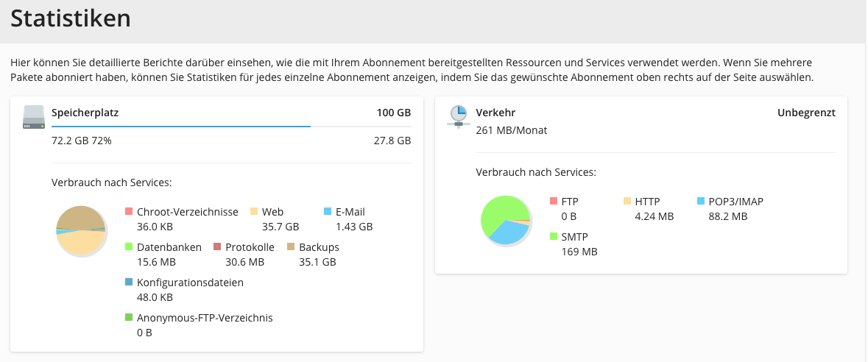Viewport: 868px width, 362px height.
Task: Click the Statistiken page heading
Action: (71, 18)
